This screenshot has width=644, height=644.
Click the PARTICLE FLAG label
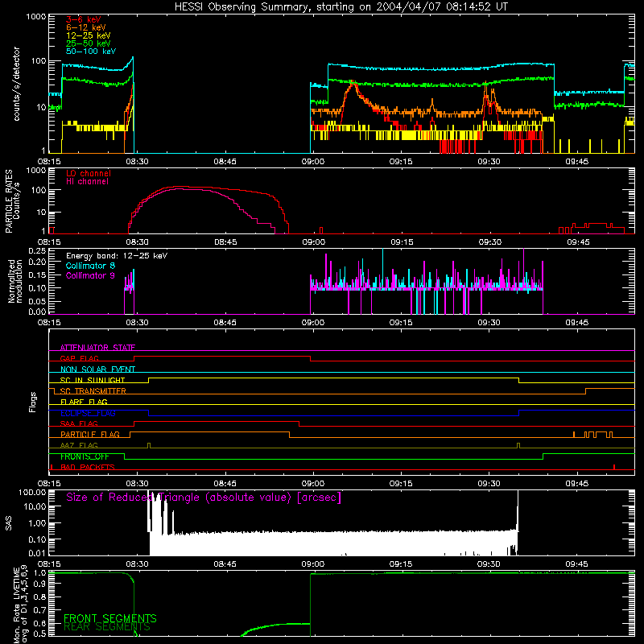90,434
